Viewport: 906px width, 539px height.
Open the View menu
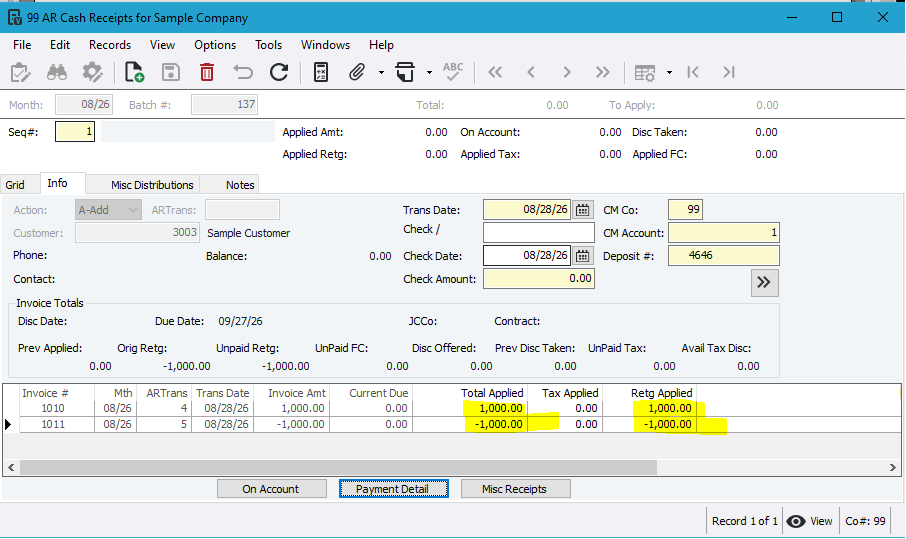(162, 45)
